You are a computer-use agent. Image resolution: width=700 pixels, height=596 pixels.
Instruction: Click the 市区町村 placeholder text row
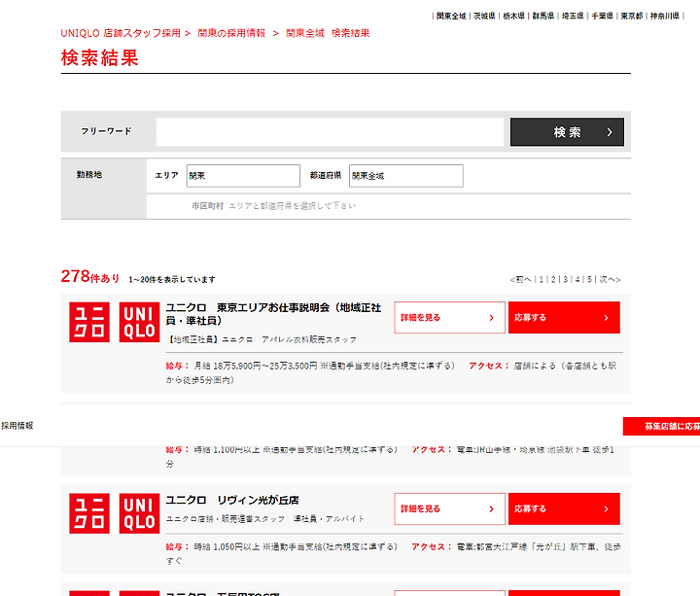tap(273, 206)
